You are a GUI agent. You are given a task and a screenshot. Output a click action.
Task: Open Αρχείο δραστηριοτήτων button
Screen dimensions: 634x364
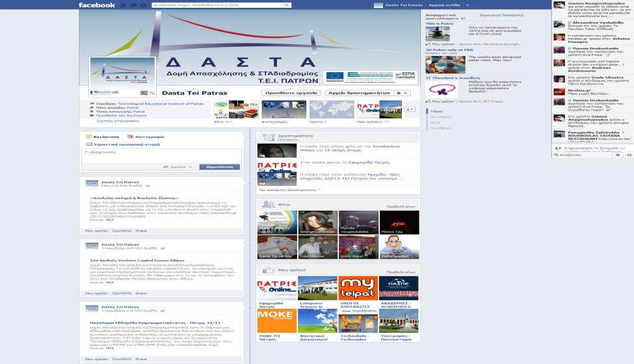pos(359,93)
